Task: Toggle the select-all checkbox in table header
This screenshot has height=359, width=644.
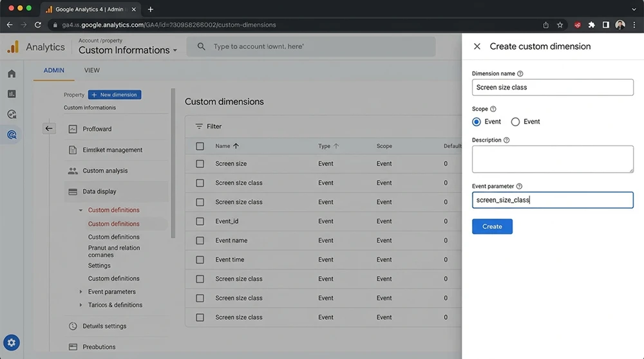Action: [x=200, y=146]
